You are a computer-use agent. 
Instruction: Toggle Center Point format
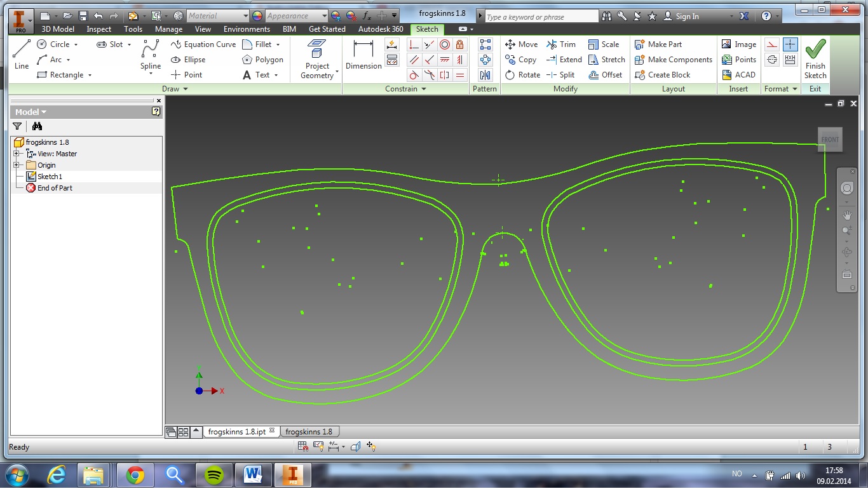[x=790, y=44]
